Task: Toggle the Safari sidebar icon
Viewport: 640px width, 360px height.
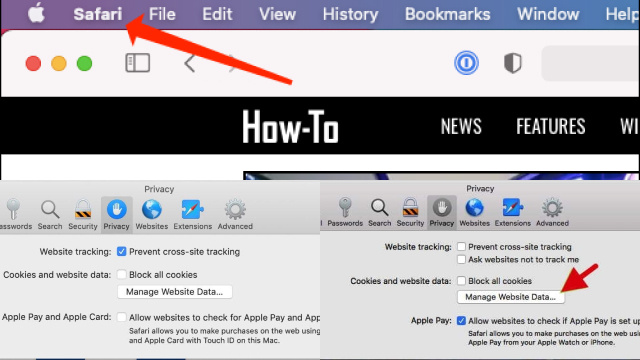Action: point(138,63)
